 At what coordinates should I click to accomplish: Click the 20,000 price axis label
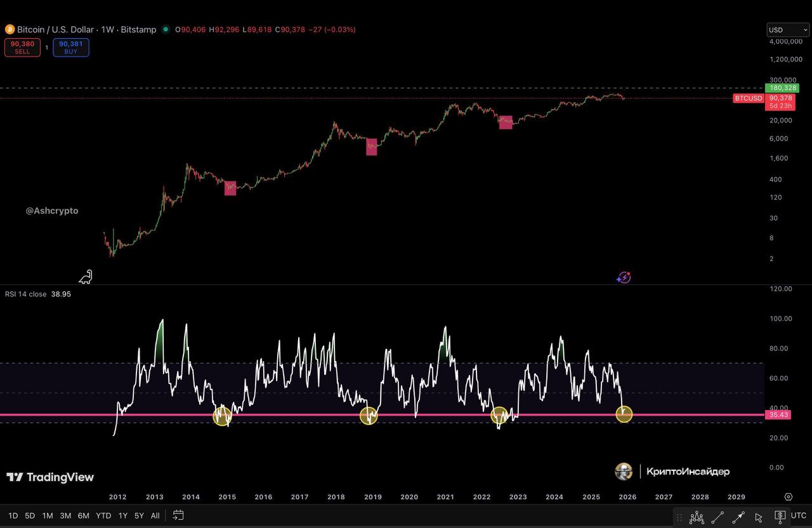[781, 120]
